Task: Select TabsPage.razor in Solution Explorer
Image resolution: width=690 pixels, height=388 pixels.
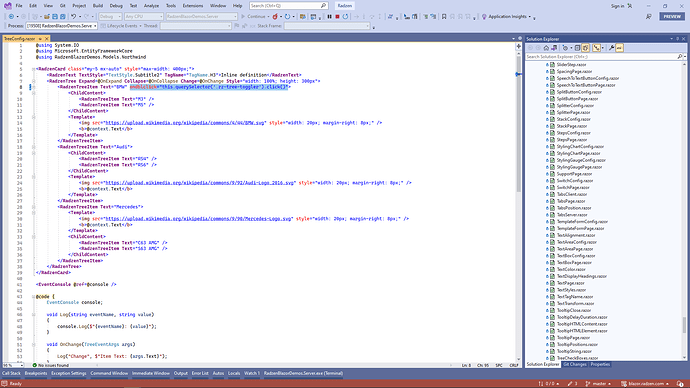Action: [571, 201]
